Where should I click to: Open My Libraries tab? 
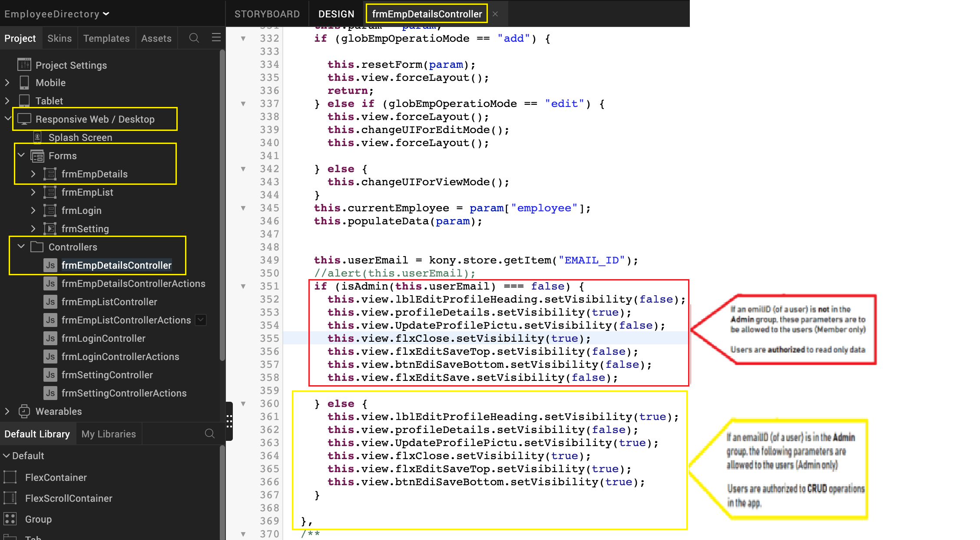(x=109, y=434)
